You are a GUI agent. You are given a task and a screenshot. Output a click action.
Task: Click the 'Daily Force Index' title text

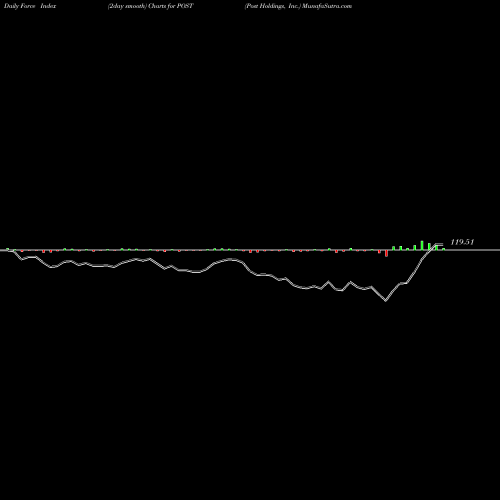pyautogui.click(x=30, y=6)
